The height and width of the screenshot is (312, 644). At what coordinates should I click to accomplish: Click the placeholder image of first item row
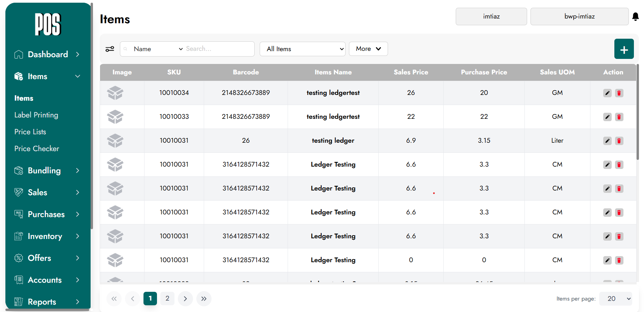coord(115,93)
